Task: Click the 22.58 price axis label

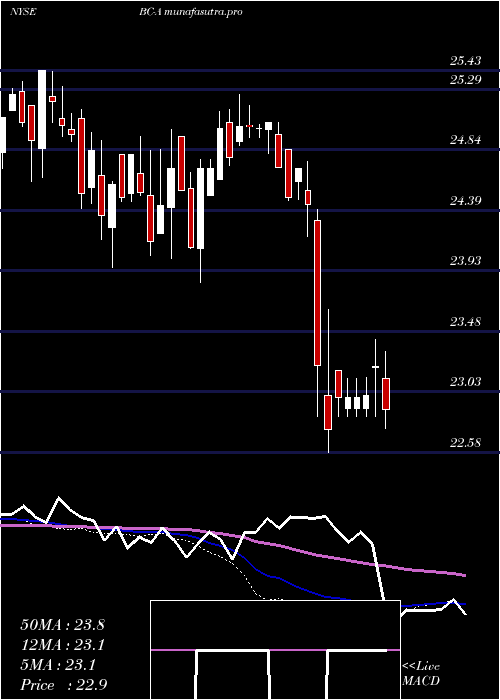Action: tap(467, 442)
